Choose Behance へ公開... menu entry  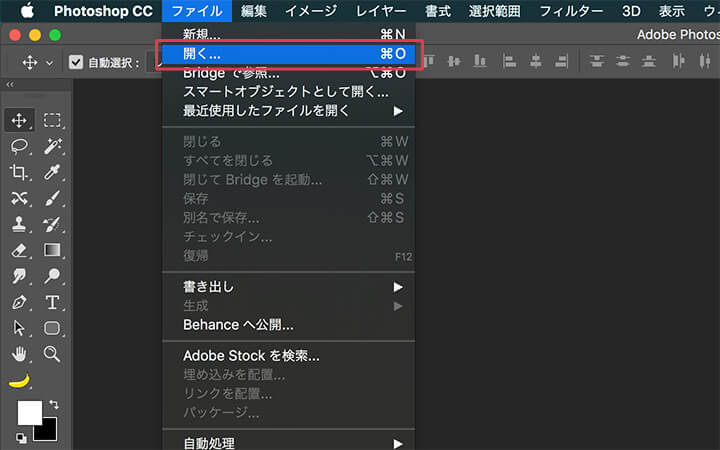[x=289, y=325]
